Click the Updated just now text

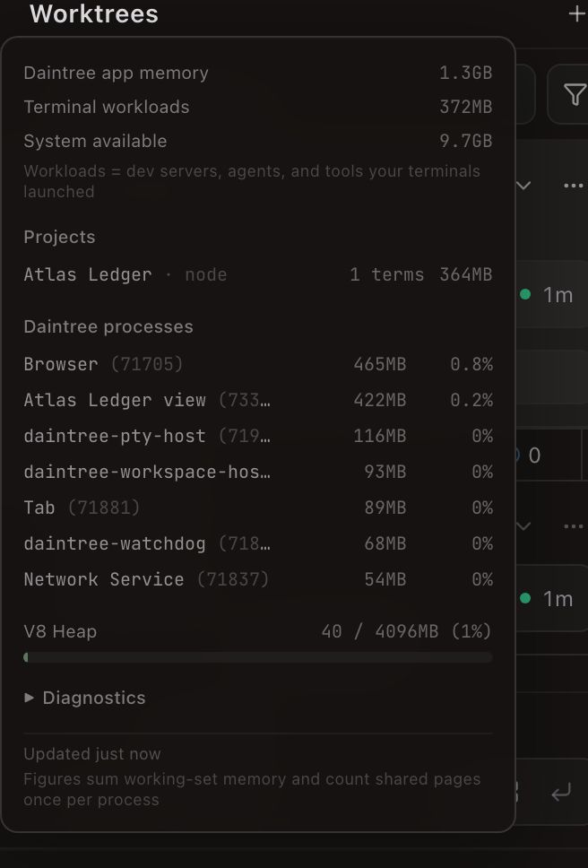point(91,754)
